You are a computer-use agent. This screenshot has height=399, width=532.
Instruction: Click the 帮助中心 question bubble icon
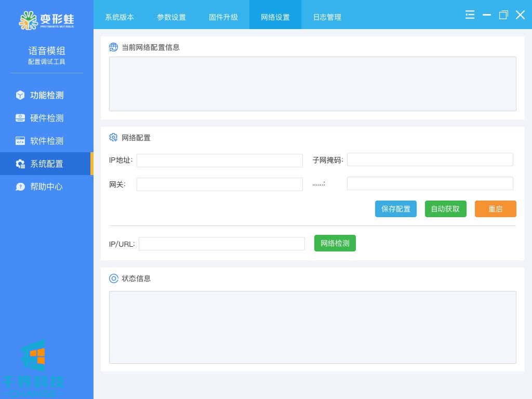point(20,187)
